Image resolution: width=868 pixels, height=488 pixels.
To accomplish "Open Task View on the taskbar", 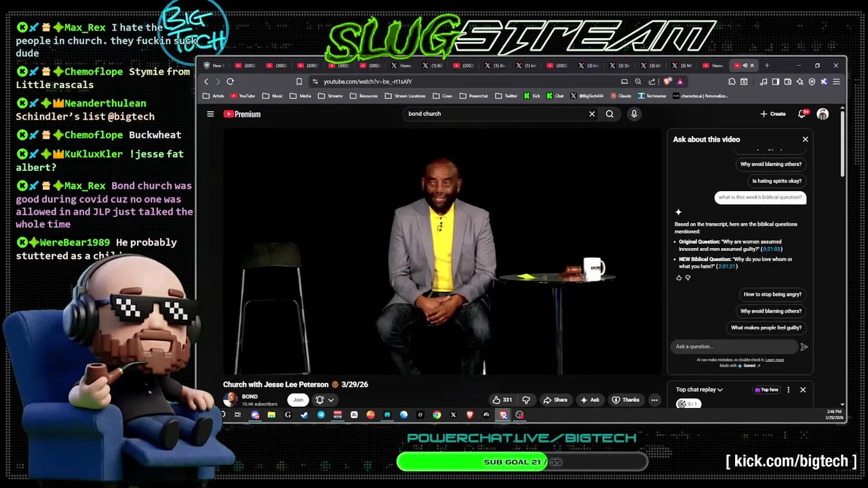I will pyautogui.click(x=237, y=415).
